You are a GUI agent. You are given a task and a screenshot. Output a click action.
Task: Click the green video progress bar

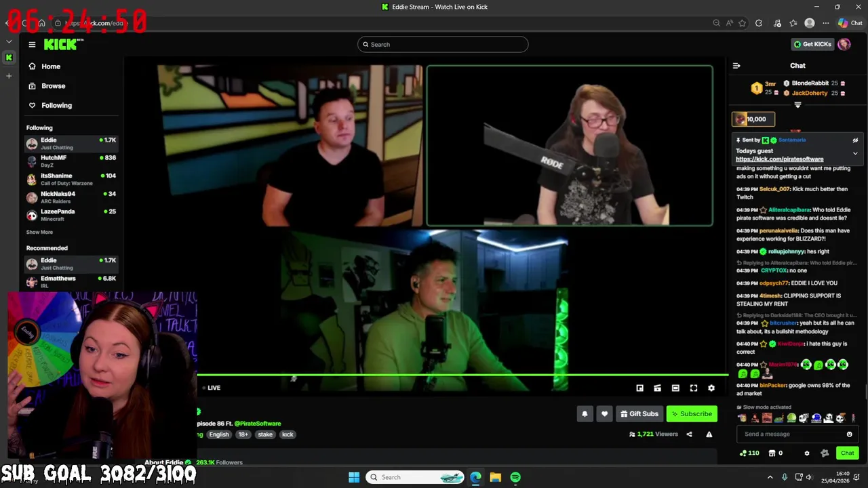click(x=462, y=375)
